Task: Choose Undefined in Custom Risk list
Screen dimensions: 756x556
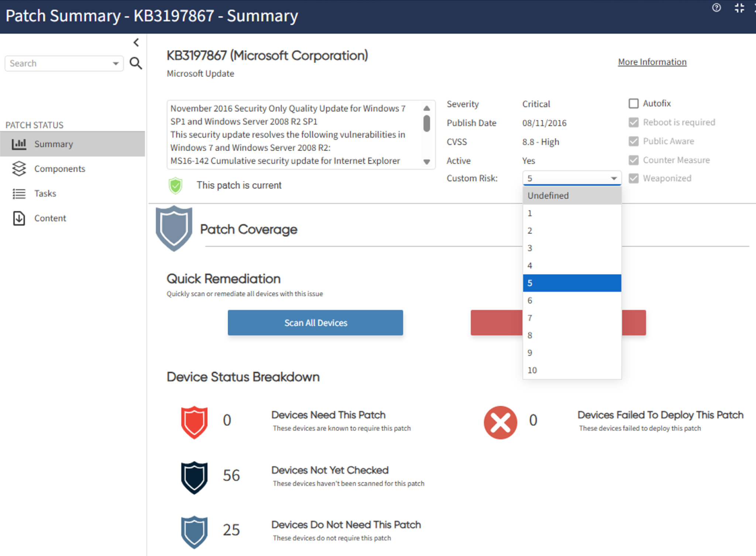Action: coord(572,196)
